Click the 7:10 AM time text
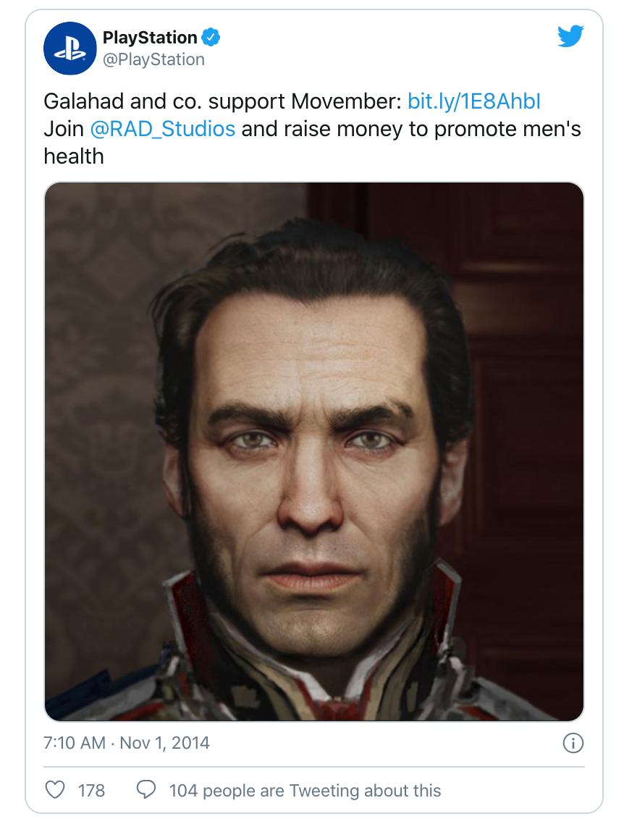This screenshot has width=624, height=840. coord(74,743)
